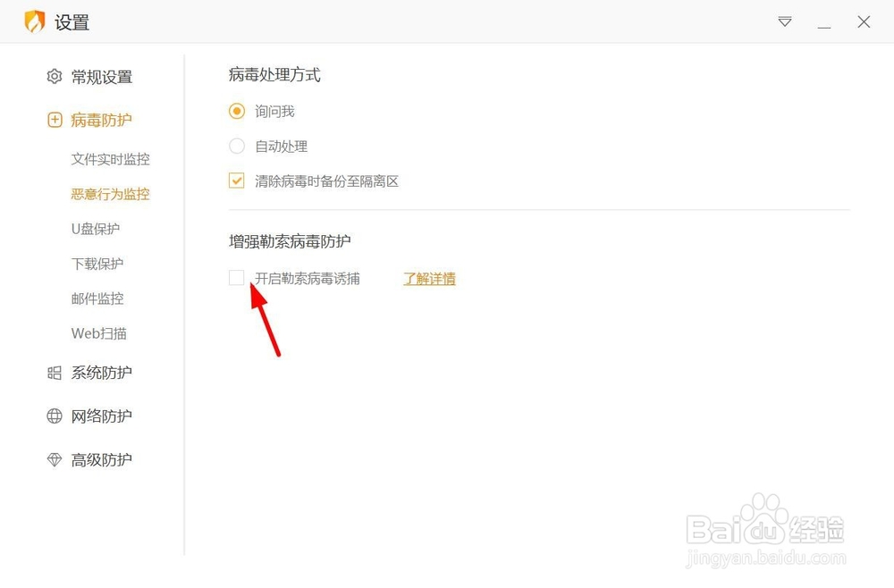The width and height of the screenshot is (894, 588).
Task: Open the 了解详情 link
Action: click(x=429, y=279)
